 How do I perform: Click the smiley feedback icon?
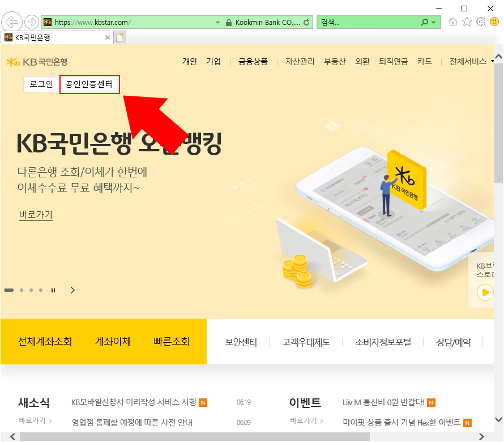pyautogui.click(x=494, y=22)
